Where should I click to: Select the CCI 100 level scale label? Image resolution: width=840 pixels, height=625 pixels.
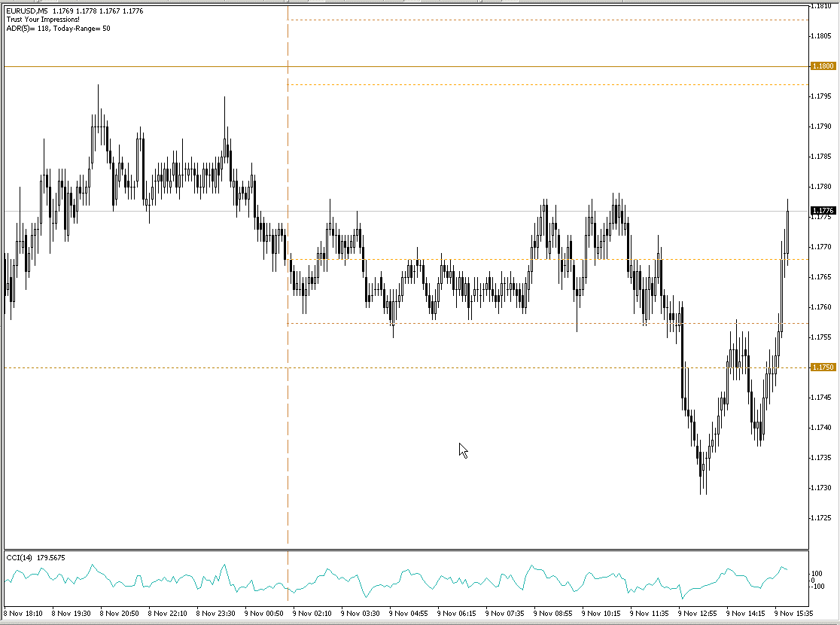[x=817, y=574]
